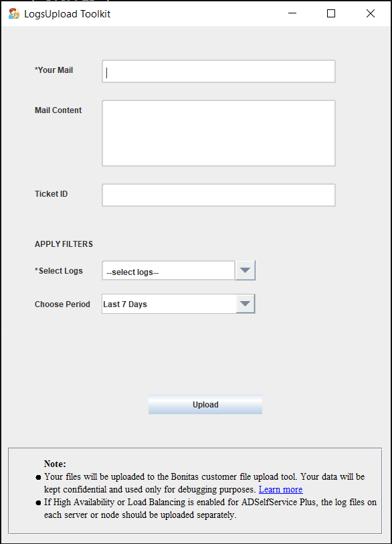Click Upload to send the log files

[205, 404]
